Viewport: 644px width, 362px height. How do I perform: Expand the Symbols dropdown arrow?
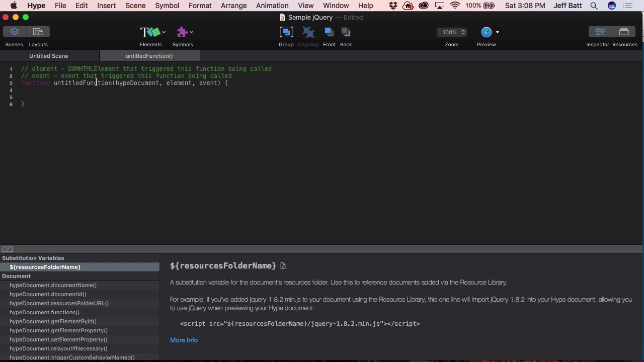pyautogui.click(x=191, y=32)
